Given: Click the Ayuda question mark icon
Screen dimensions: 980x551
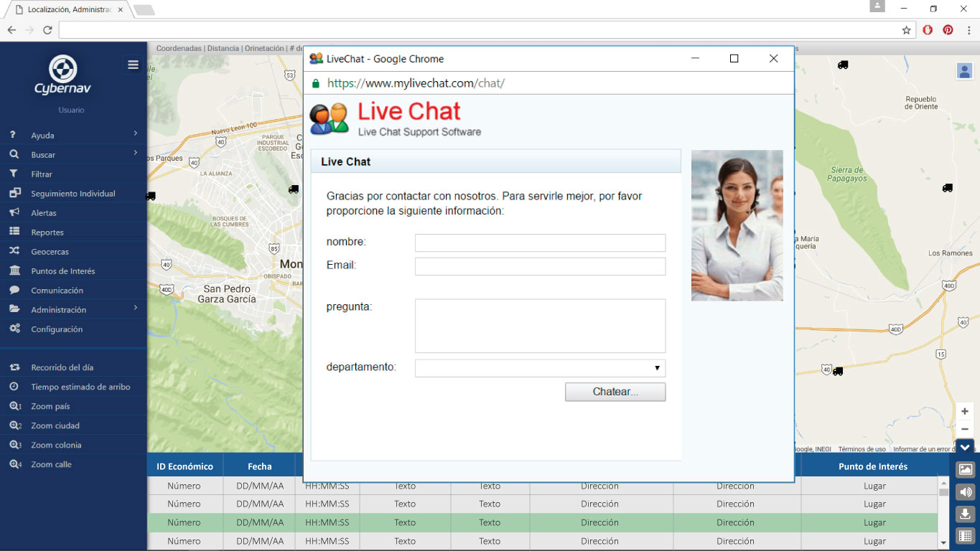Looking at the screenshot, I should tap(13, 135).
